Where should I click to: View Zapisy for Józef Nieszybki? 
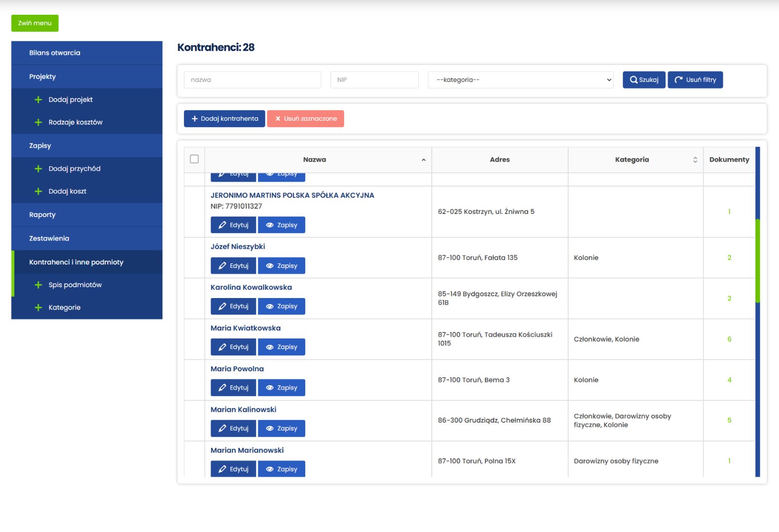click(x=282, y=266)
